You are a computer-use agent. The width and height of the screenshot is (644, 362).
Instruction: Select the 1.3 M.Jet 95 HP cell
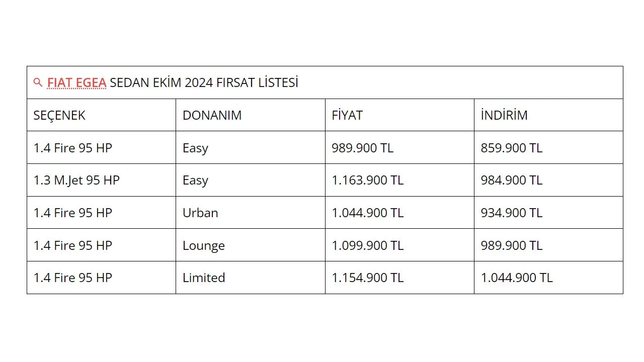click(101, 180)
